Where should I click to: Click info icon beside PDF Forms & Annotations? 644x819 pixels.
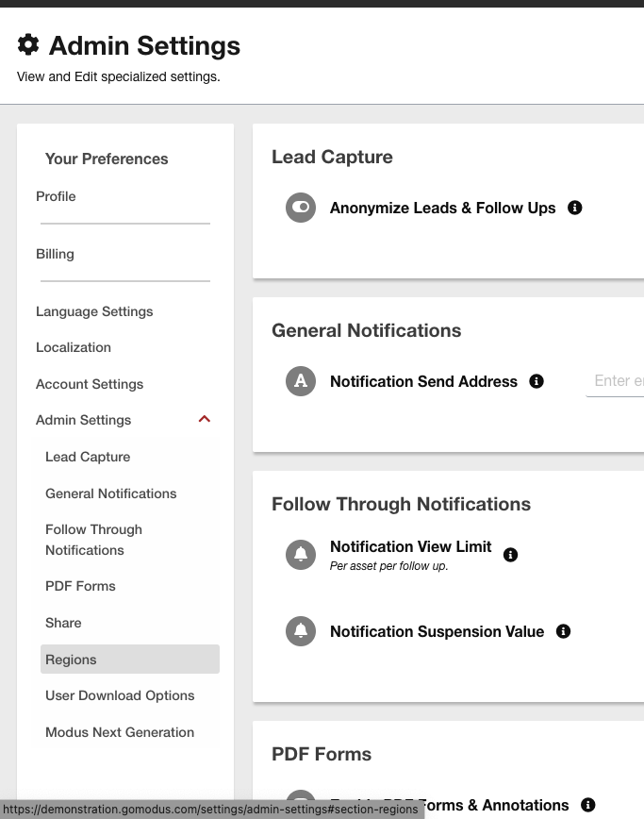coord(588,805)
